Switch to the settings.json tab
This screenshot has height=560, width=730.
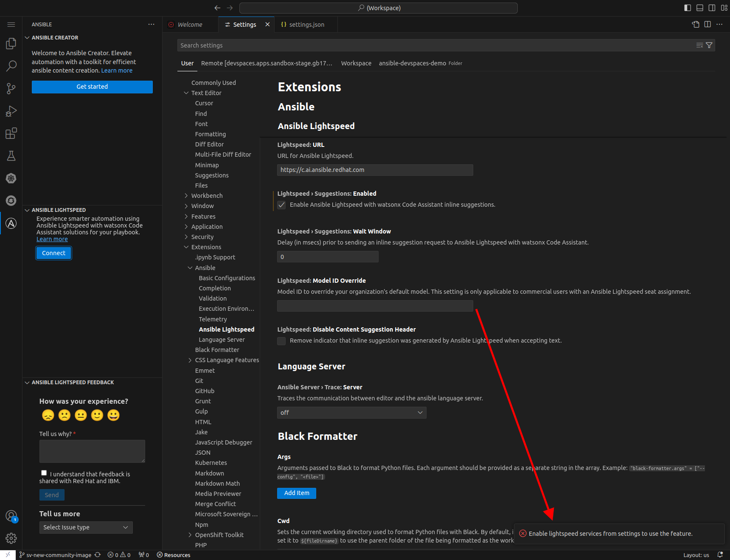(306, 25)
